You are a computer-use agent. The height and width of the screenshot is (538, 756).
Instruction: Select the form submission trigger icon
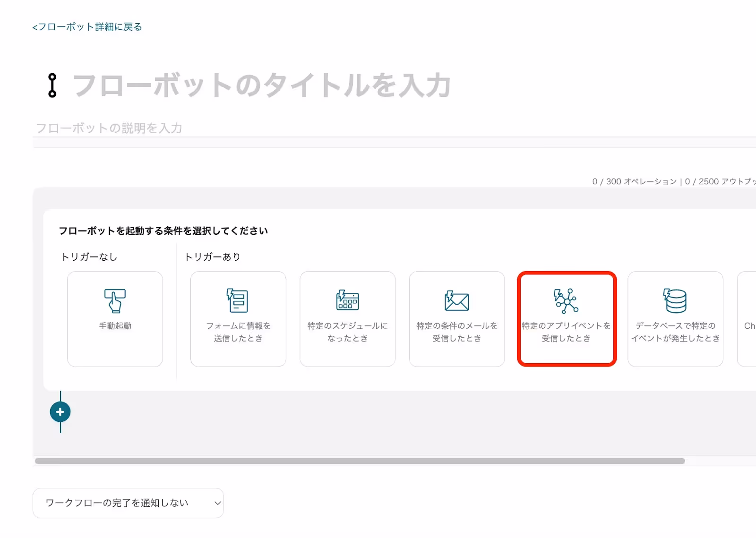coord(238,301)
